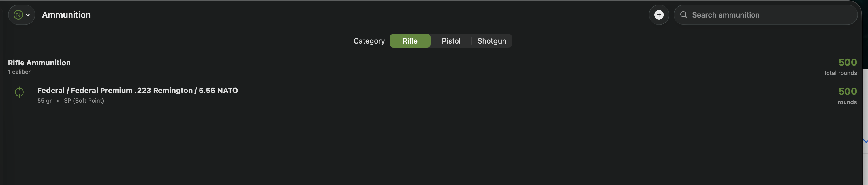Keep Rifle selected in the category segmented control
868x185 pixels.
(x=410, y=40)
